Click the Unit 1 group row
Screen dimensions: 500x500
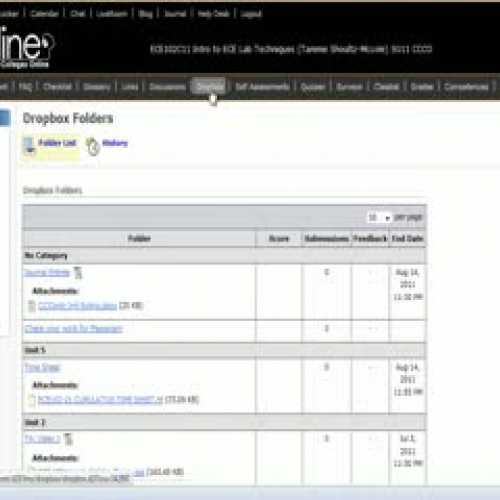pyautogui.click(x=224, y=350)
